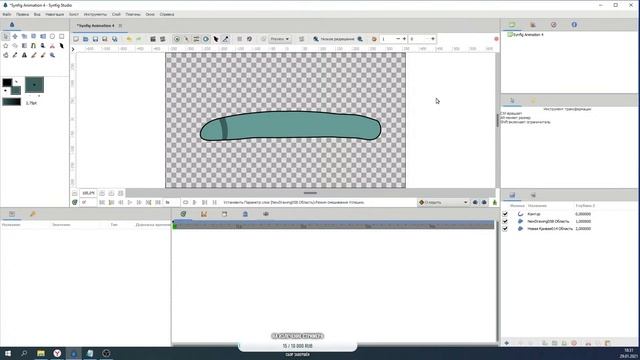The width and height of the screenshot is (640, 360).
Task: Open the Окно menu
Action: coord(150,14)
